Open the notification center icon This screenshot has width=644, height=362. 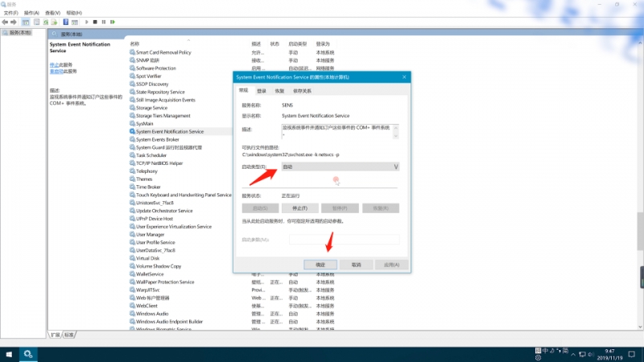(632, 354)
